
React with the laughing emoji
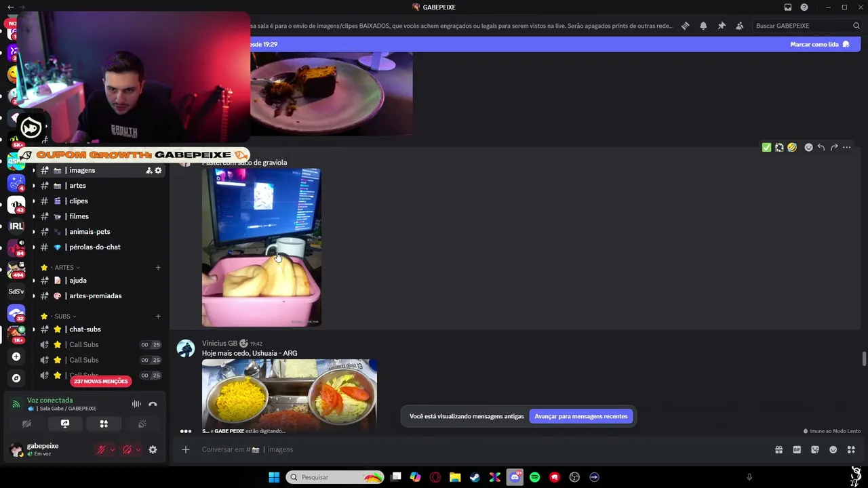pyautogui.click(x=792, y=147)
